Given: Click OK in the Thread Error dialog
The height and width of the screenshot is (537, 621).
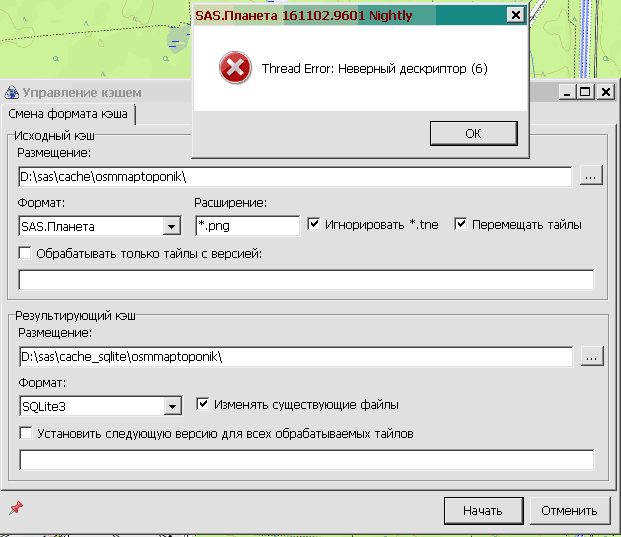Looking at the screenshot, I should point(473,133).
